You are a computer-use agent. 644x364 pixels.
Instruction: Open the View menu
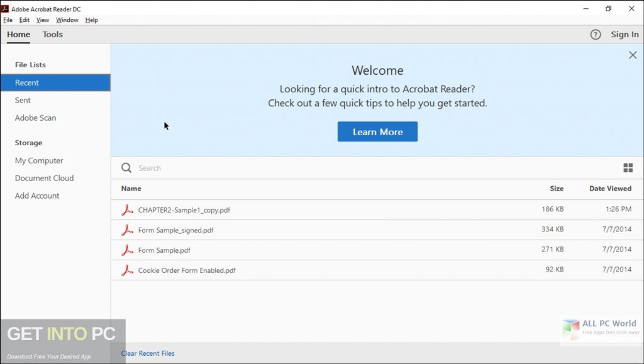coord(42,19)
